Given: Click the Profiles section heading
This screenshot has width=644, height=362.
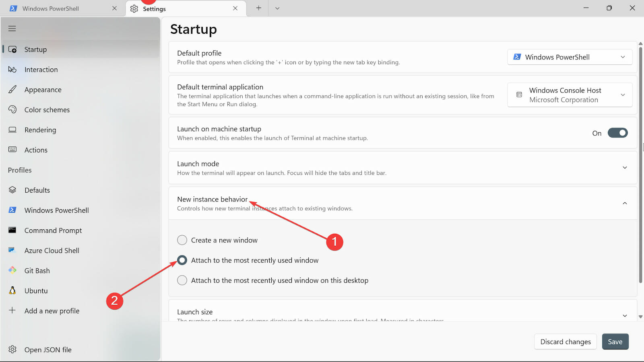Looking at the screenshot, I should click(20, 170).
